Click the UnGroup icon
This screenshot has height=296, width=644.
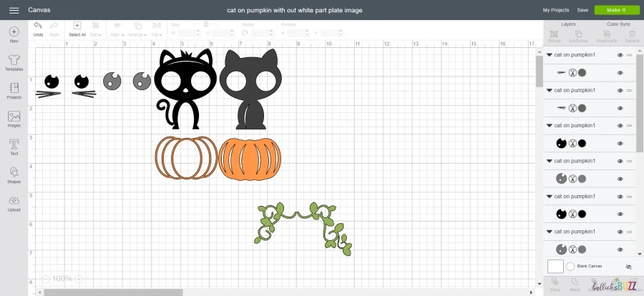tap(579, 34)
